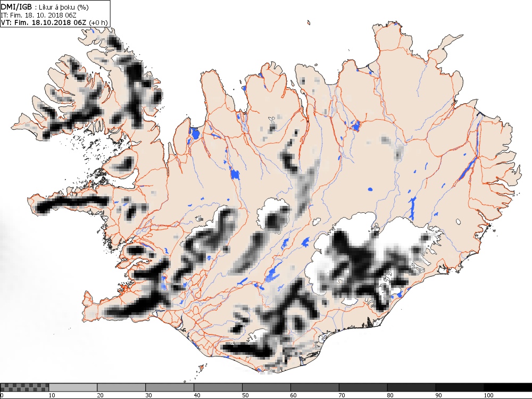Click the legend label '10'
This screenshot has width=532, height=399.
[x=52, y=395]
